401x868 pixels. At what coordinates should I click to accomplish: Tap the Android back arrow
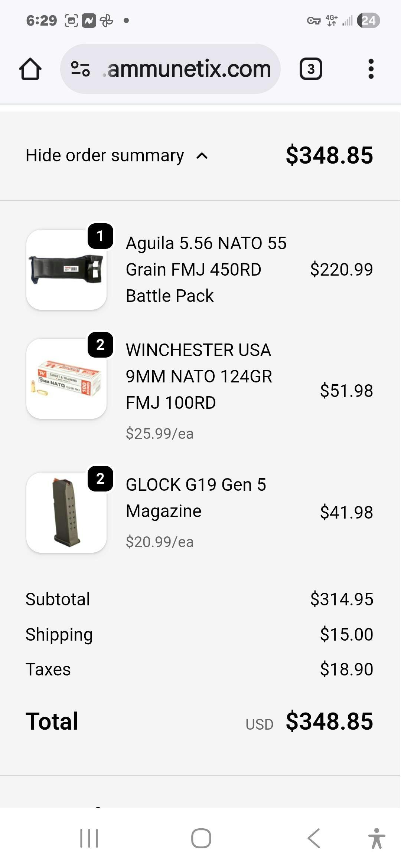pos(314,838)
